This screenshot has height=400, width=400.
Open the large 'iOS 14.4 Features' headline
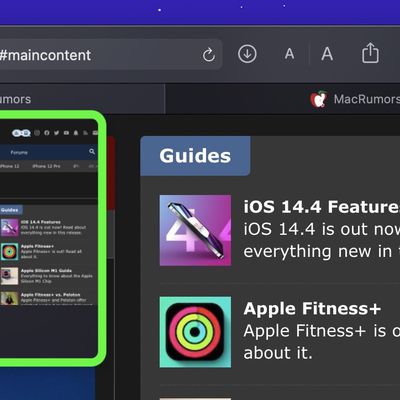coord(322,207)
